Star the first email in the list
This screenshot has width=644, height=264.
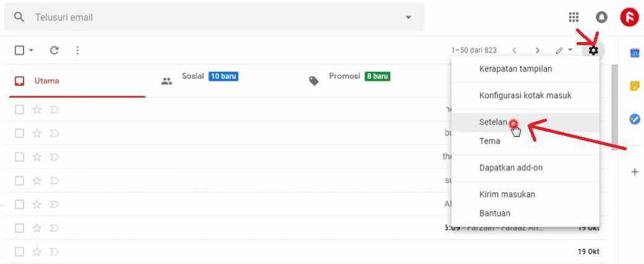coord(36,110)
